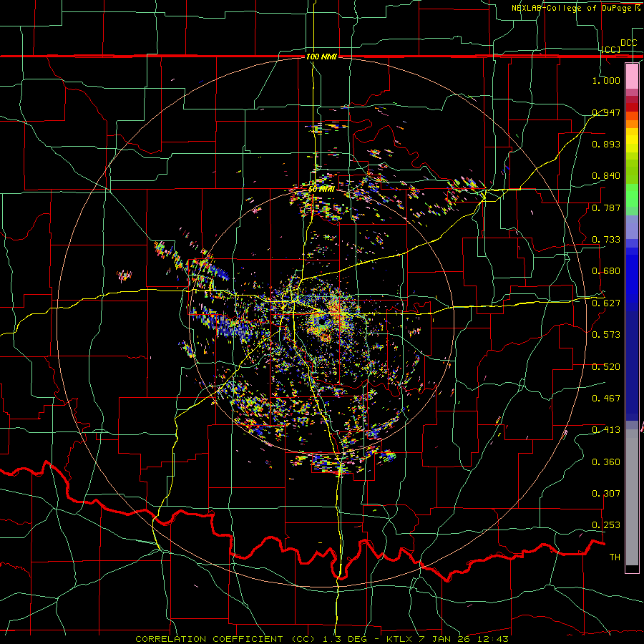Select the 0.360 scale value
Screen dimensions: 644x644
(x=606, y=462)
